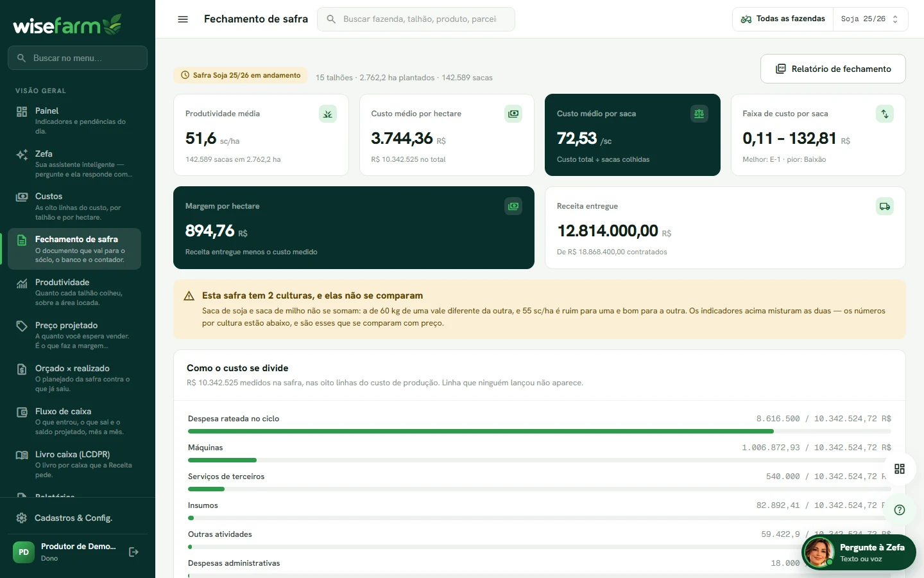Go to Custos in the sidebar
Image resolution: width=924 pixels, height=578 pixels.
click(74, 206)
